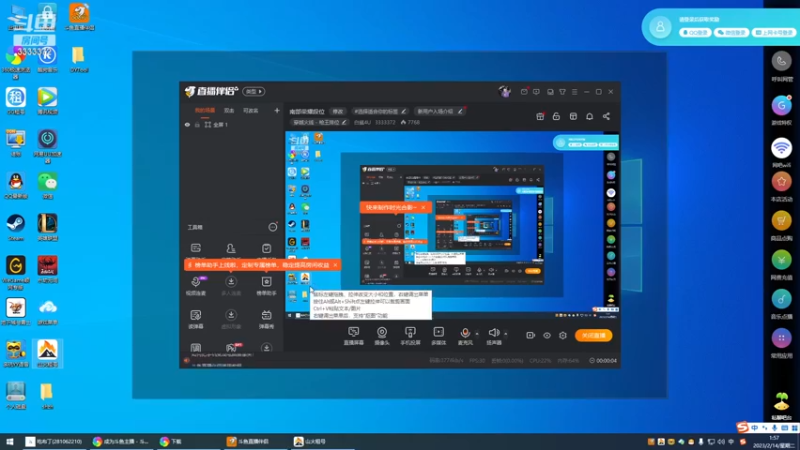Open streamer avatar profile in title bar
800x450 pixels.
pyautogui.click(x=505, y=91)
